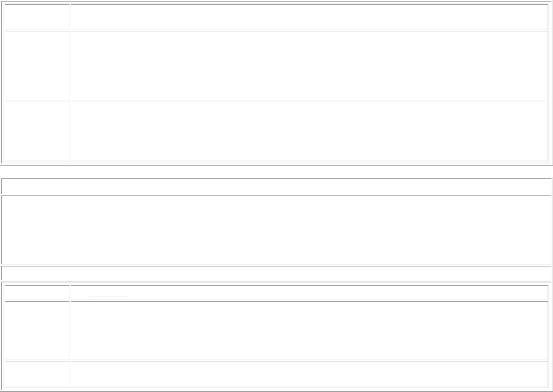Click the upper table's bottom-left cell
553x392 pixels.
click(37, 131)
